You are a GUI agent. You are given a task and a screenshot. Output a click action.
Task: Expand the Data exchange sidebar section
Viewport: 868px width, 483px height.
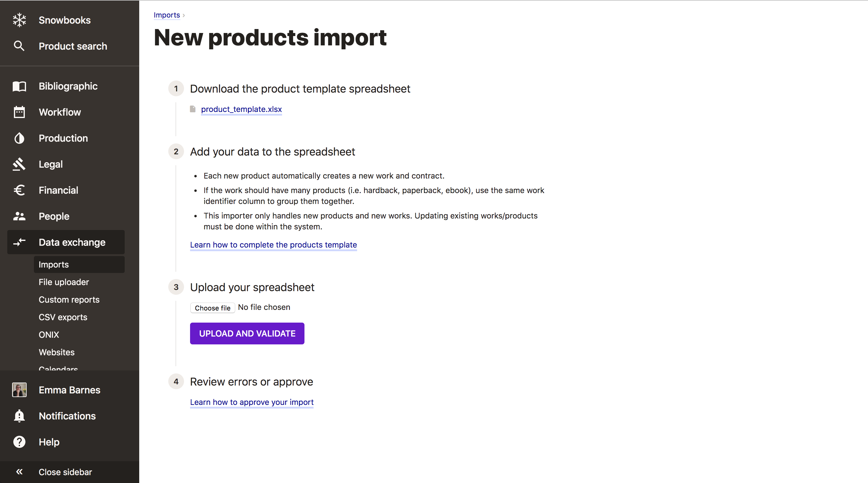[71, 242]
